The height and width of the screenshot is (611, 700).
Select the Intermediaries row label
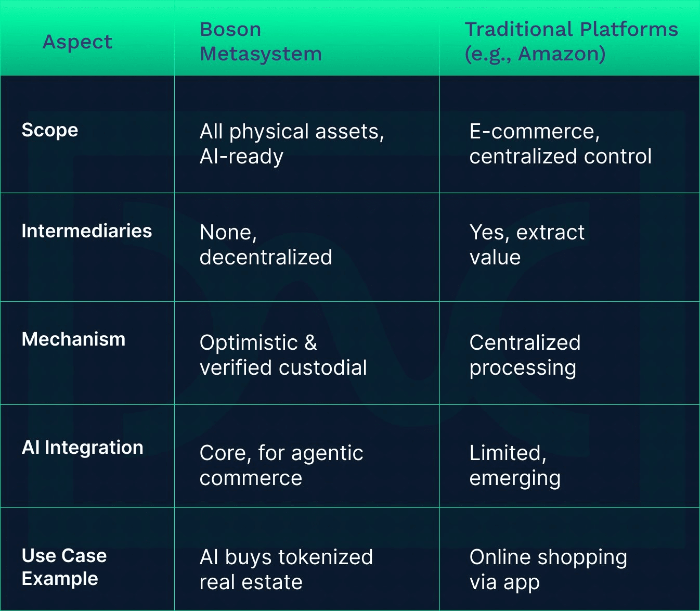coord(87,231)
